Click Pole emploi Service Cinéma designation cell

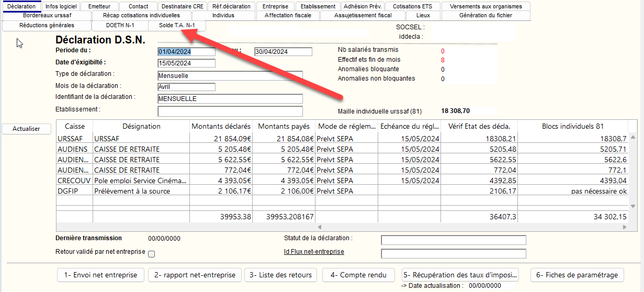(140, 181)
